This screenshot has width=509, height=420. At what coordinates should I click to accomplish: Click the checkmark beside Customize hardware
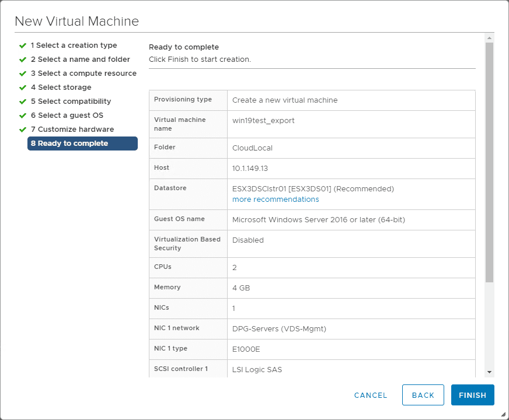(x=23, y=129)
